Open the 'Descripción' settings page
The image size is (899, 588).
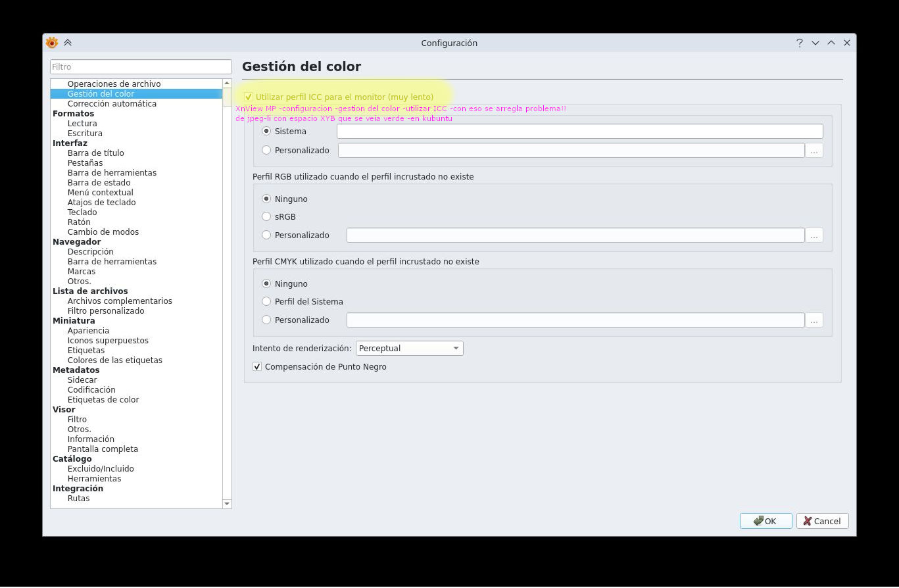coord(90,251)
